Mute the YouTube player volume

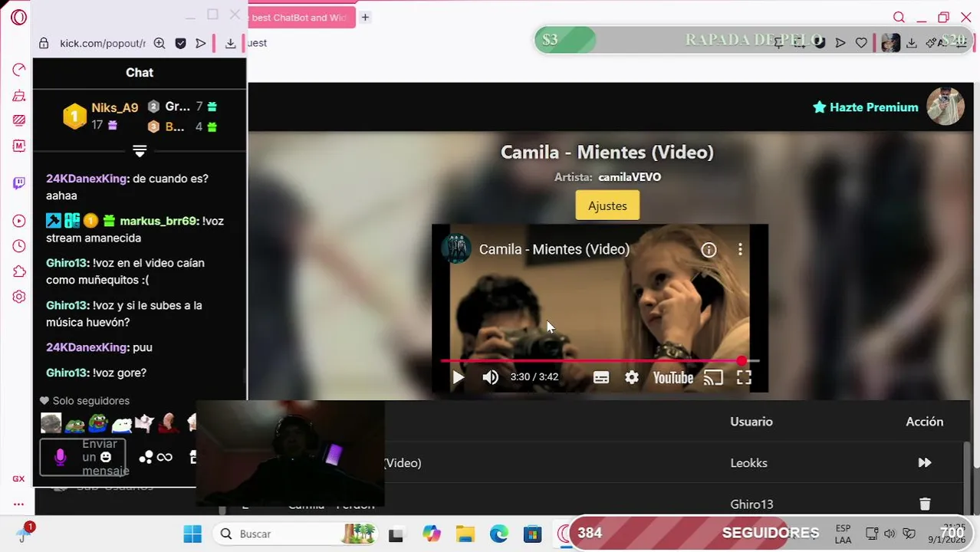click(x=490, y=377)
